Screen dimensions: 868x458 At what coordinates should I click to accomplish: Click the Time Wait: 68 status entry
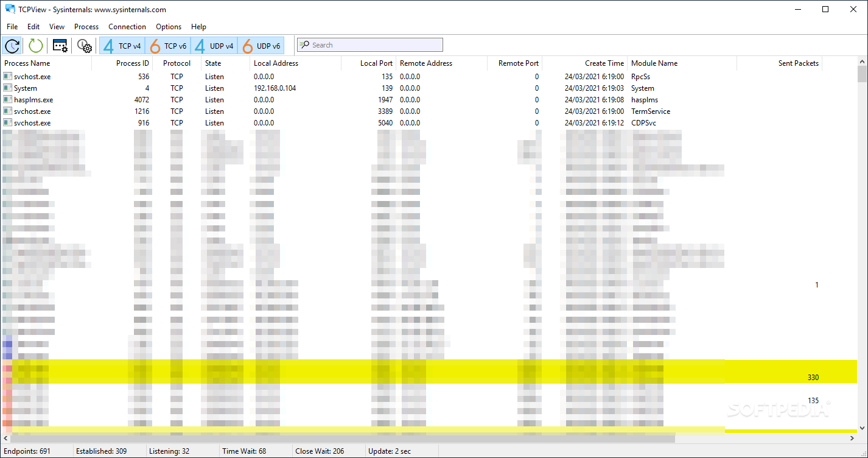244,451
